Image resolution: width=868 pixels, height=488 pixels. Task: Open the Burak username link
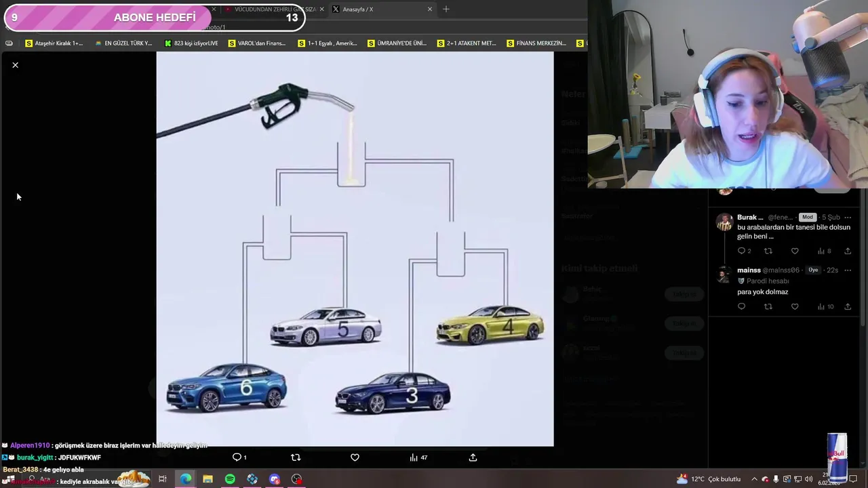pyautogui.click(x=750, y=218)
